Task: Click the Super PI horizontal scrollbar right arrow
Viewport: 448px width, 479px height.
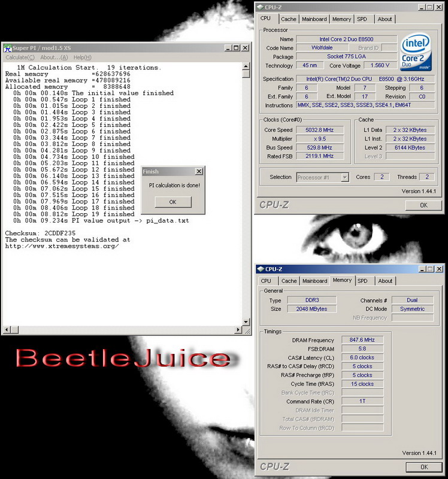Action: point(238,329)
